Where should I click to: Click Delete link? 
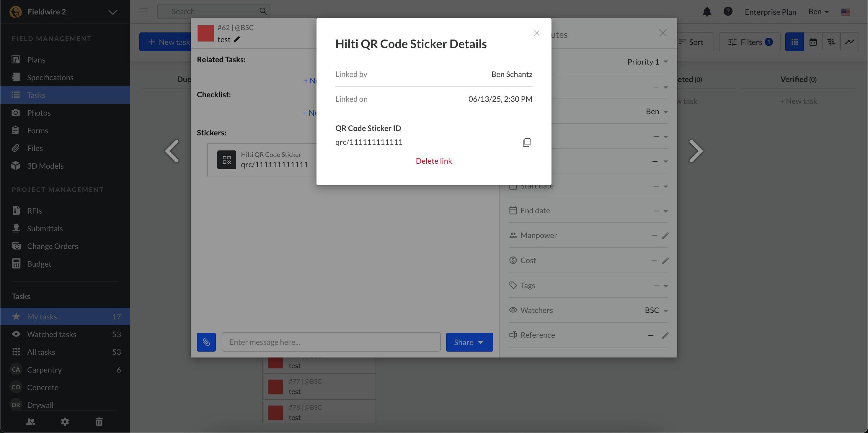pyautogui.click(x=434, y=161)
